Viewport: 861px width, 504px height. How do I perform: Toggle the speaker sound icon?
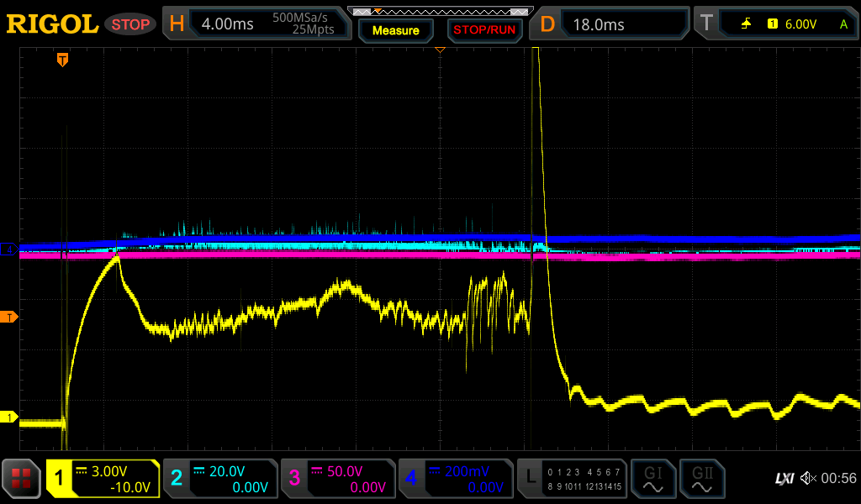click(808, 479)
